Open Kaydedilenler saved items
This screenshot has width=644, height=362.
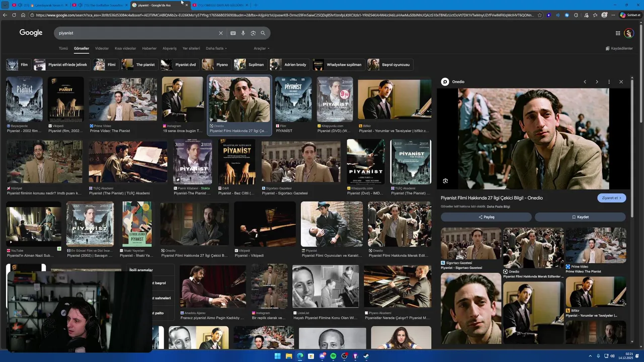point(619,49)
